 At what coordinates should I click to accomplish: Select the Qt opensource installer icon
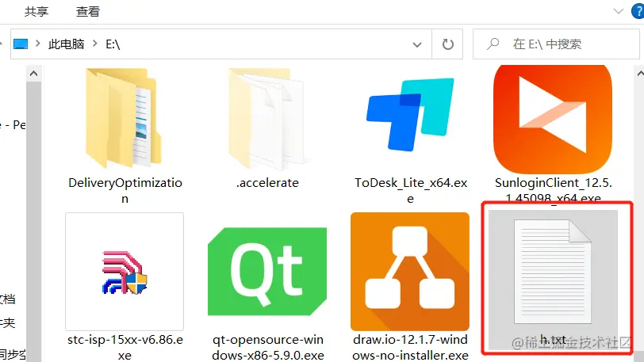[267, 271]
